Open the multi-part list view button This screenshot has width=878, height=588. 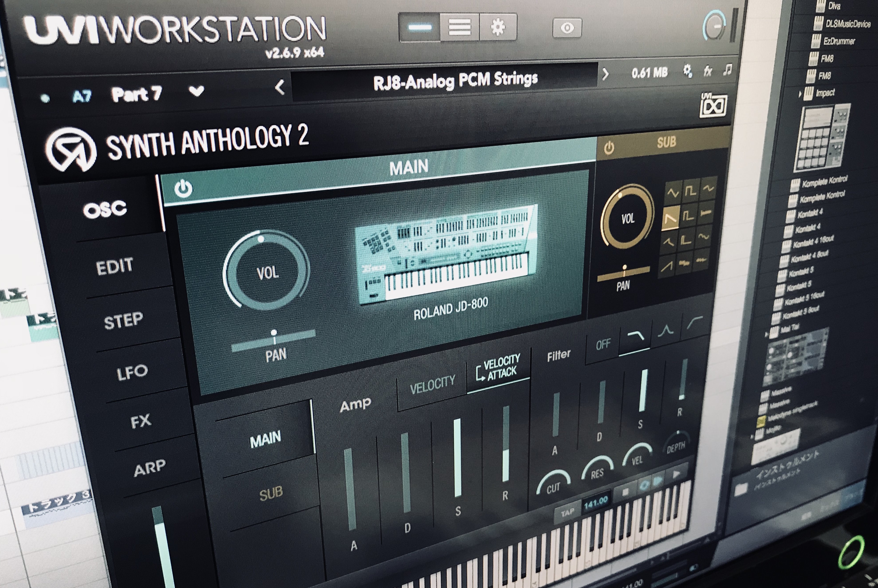(x=460, y=27)
